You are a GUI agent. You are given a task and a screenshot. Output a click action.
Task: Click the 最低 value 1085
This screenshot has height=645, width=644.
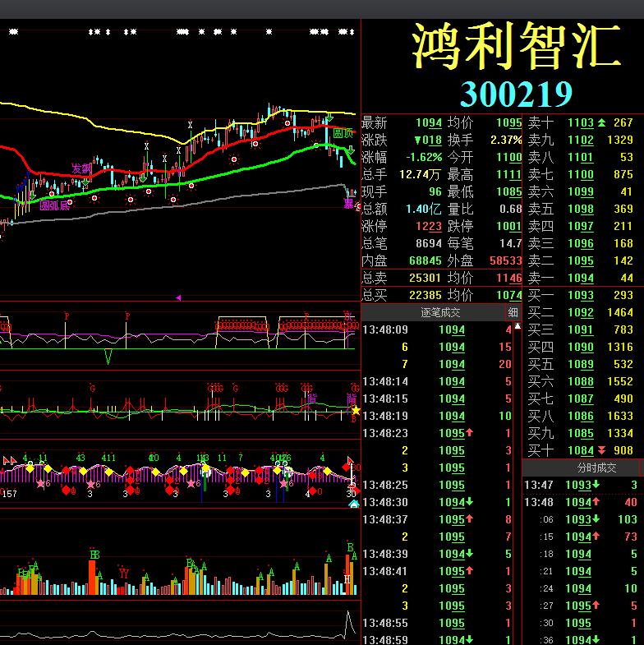pos(508,191)
